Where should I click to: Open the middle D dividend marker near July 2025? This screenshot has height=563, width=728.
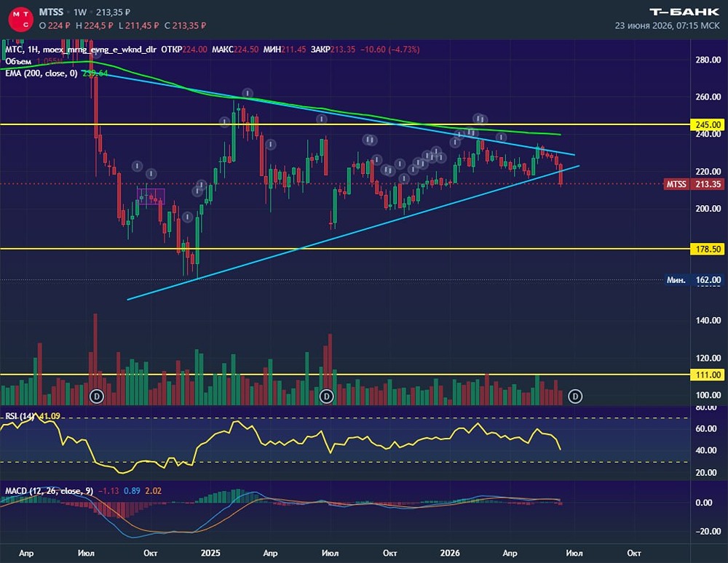tap(326, 396)
